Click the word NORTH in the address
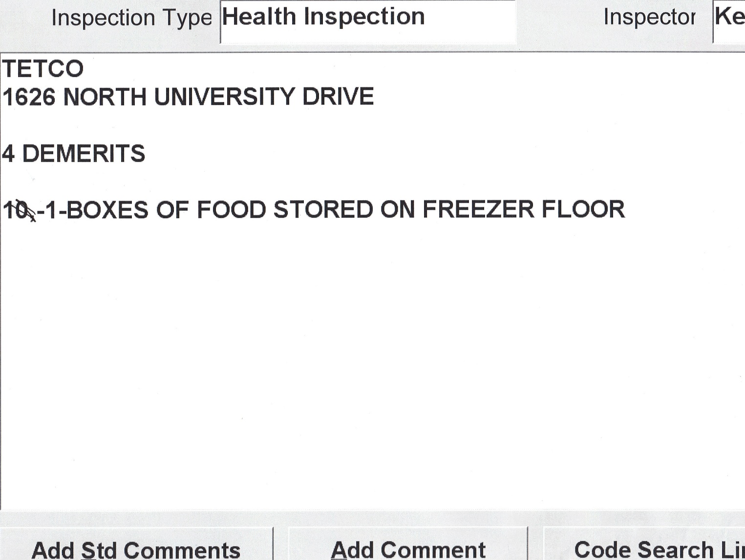 [105, 97]
